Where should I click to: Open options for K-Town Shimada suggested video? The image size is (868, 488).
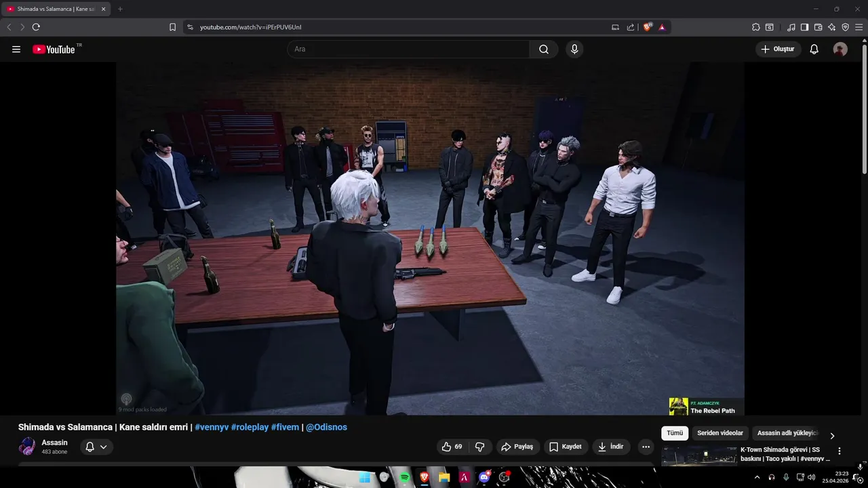tap(839, 451)
